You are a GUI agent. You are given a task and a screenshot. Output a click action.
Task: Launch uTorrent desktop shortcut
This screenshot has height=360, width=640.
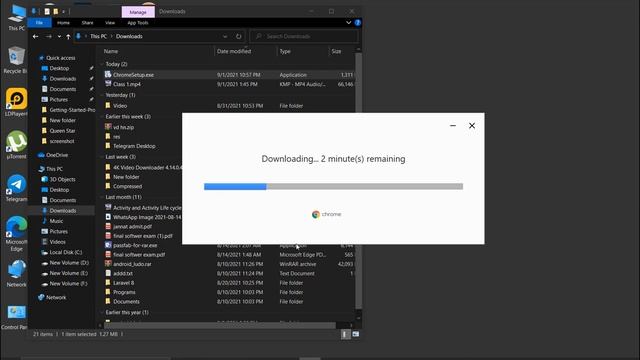point(16,144)
